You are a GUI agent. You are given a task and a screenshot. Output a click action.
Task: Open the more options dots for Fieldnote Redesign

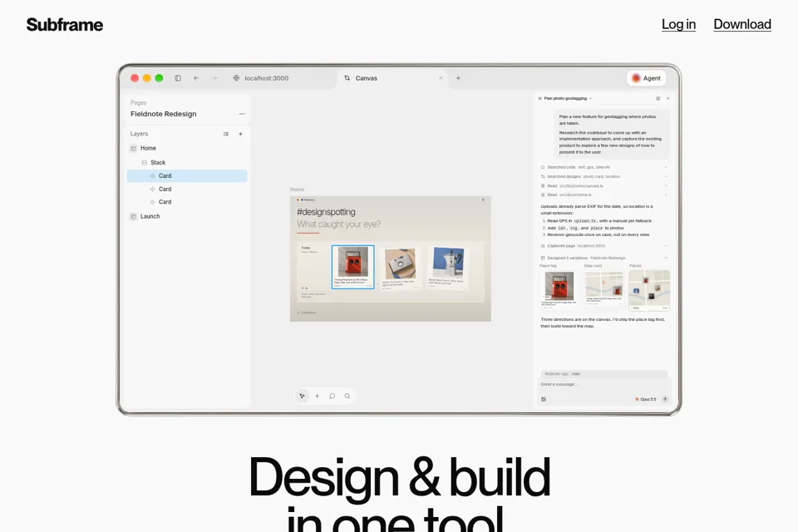click(242, 114)
